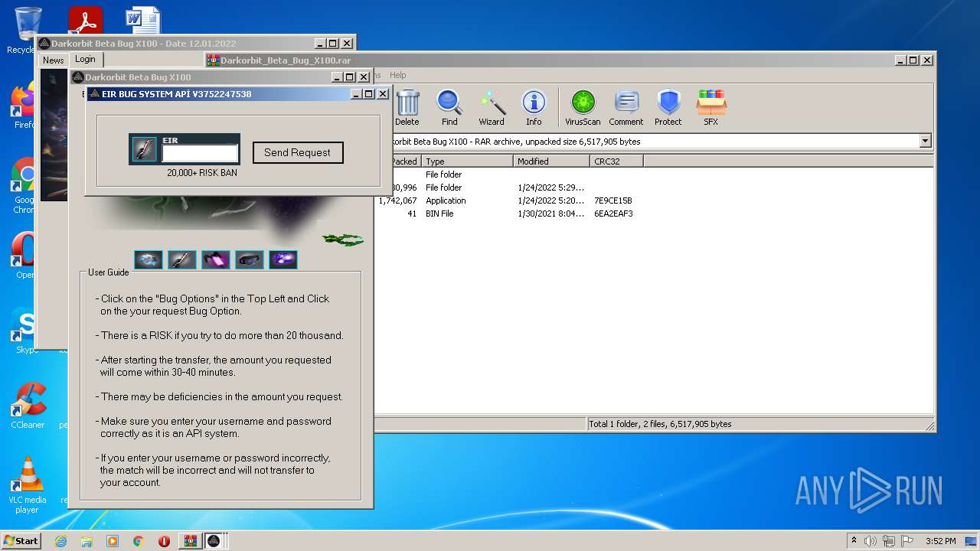Open the Comment tool in WinRAR
The height and width of the screenshot is (551, 980).
[x=626, y=107]
